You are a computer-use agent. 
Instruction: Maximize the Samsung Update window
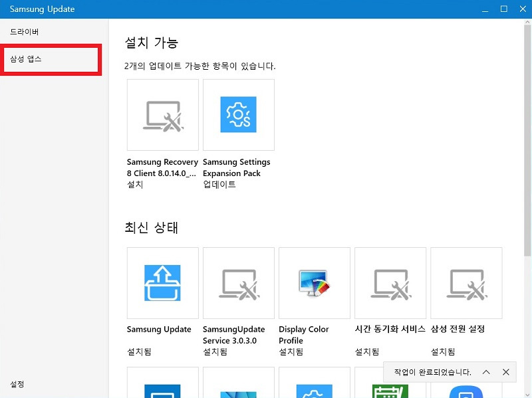tap(504, 9)
